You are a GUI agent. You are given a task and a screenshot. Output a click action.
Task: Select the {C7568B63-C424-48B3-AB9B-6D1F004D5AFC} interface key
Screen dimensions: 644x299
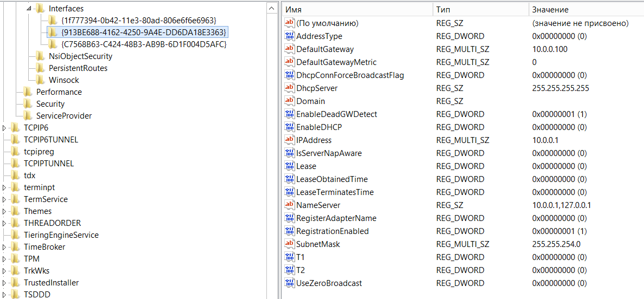click(144, 44)
